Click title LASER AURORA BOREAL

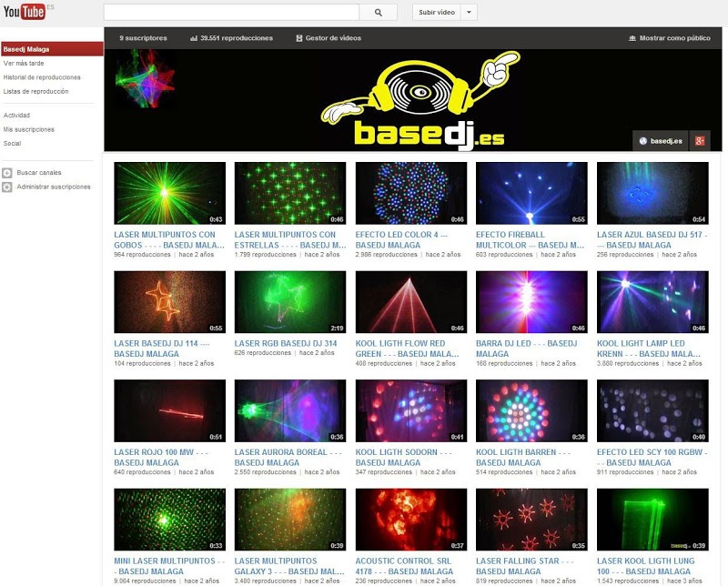point(288,457)
